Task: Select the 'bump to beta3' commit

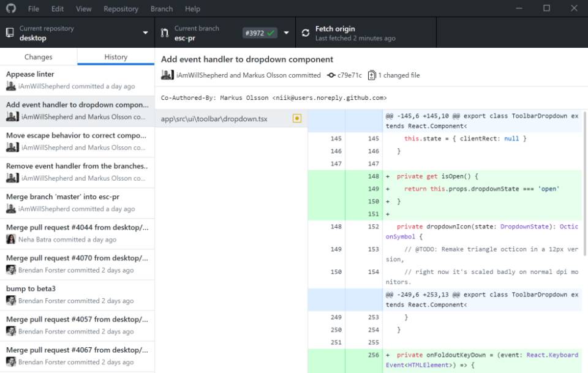Action: coord(77,295)
